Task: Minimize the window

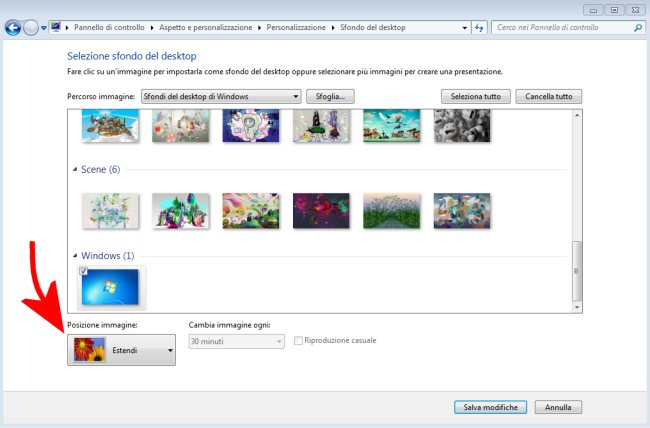Action: click(593, 10)
